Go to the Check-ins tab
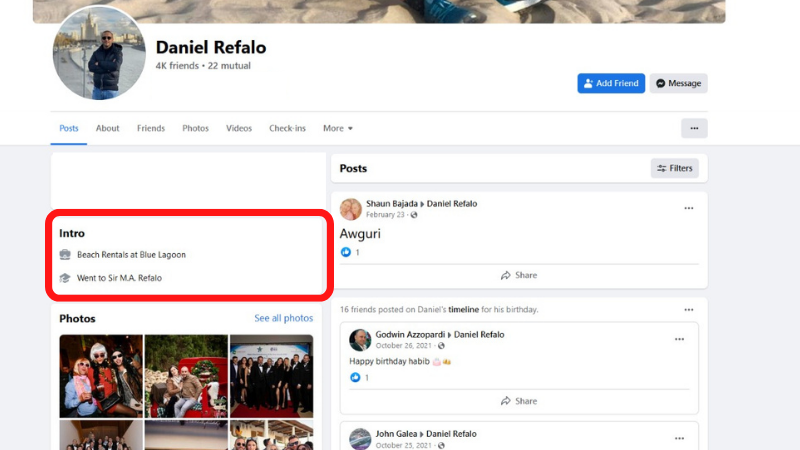The height and width of the screenshot is (450, 800). (x=287, y=128)
